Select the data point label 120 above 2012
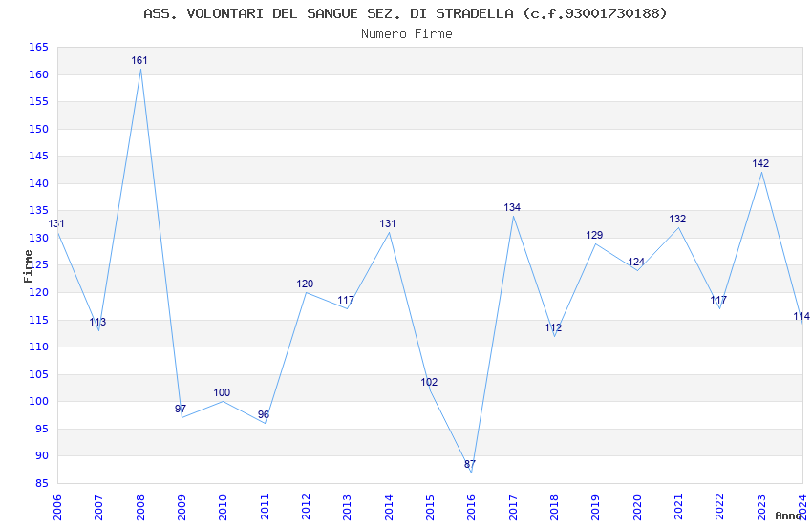This screenshot has height=525, width=812. (x=305, y=283)
